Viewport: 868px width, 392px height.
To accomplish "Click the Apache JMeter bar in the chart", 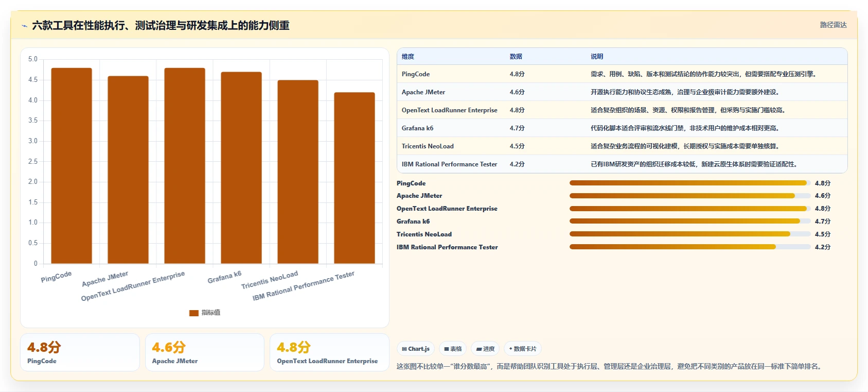I will 128,170.
